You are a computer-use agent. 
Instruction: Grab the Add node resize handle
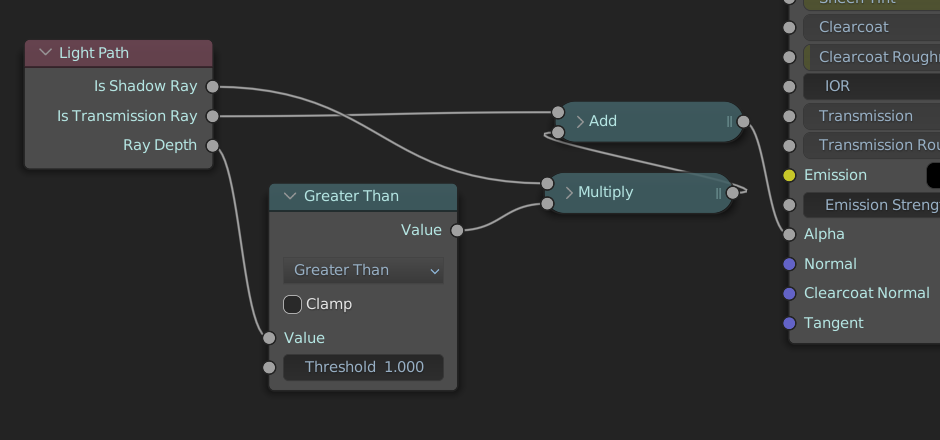point(729,122)
